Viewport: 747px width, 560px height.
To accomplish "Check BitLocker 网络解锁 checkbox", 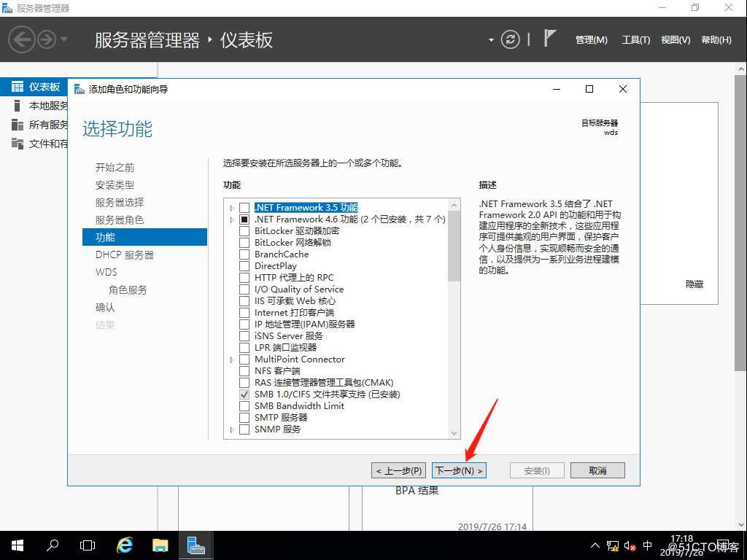I will (x=244, y=243).
